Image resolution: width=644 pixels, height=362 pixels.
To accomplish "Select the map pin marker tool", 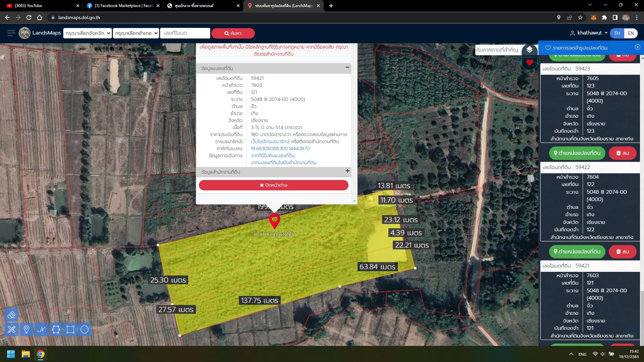I will [x=26, y=329].
